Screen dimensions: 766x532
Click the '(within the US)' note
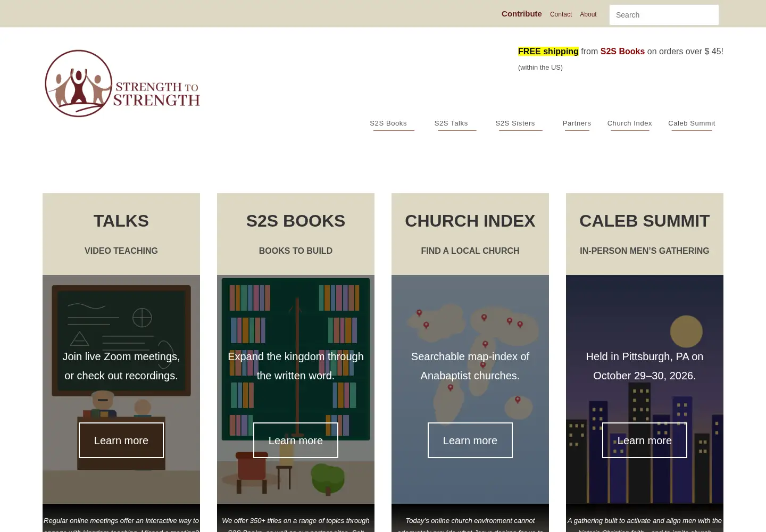[540, 67]
